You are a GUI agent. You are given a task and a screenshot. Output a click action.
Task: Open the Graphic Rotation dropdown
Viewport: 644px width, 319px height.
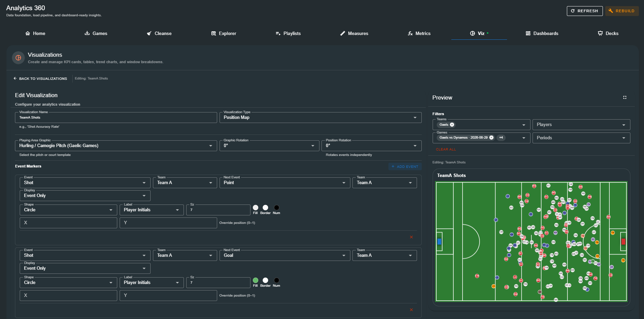tap(269, 146)
